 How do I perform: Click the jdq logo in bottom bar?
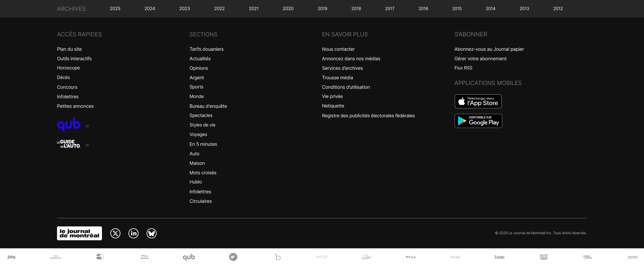(x=11, y=257)
